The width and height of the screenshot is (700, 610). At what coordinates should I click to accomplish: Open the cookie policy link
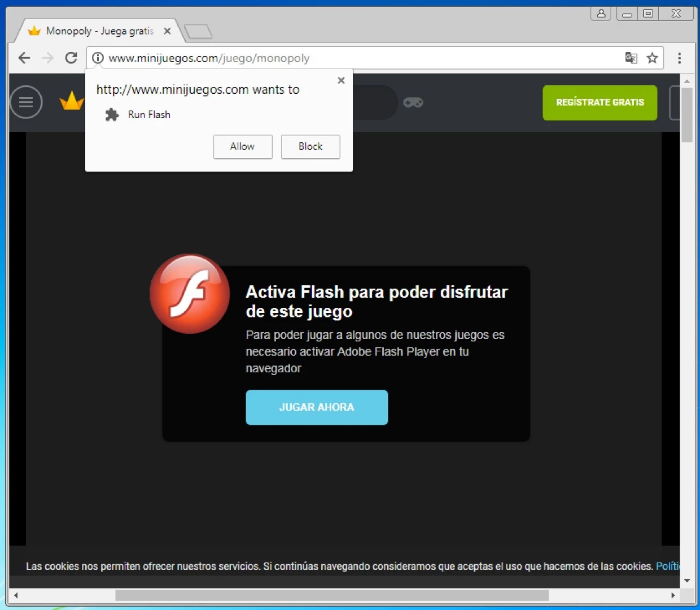(x=667, y=566)
